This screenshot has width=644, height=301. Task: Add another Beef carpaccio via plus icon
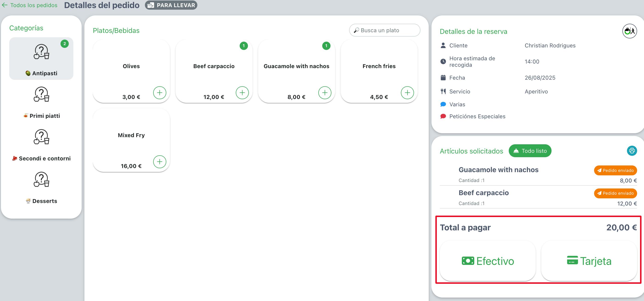pyautogui.click(x=242, y=93)
